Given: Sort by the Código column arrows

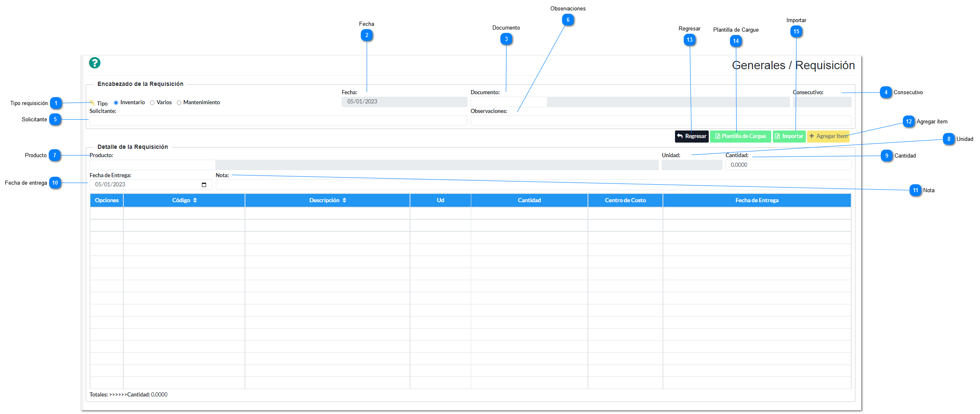Looking at the screenshot, I should click(x=195, y=201).
